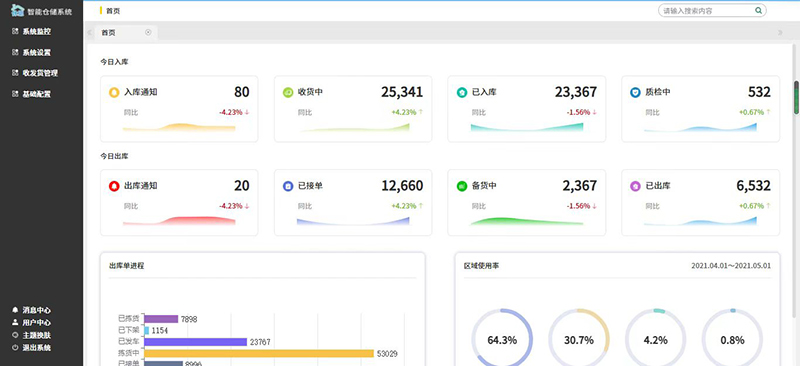Expand the 系统设置 sidebar menu
Viewport: 800px width, 366px height.
pos(41,53)
